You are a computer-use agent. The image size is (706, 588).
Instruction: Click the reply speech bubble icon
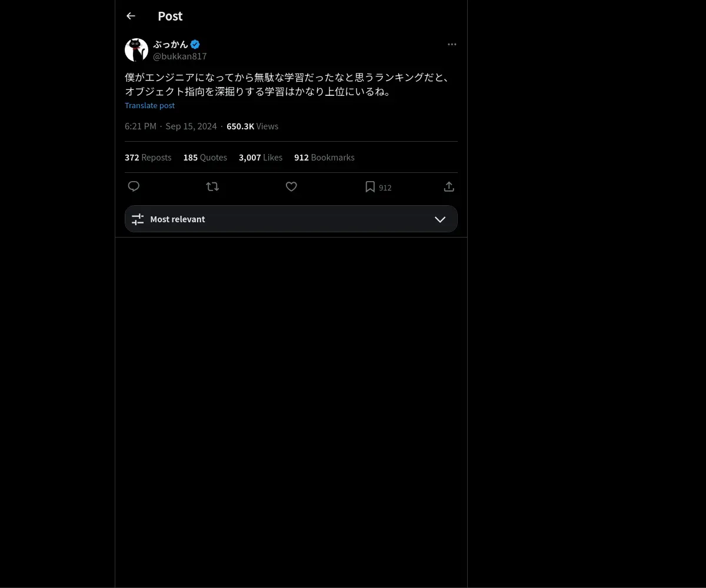click(134, 186)
